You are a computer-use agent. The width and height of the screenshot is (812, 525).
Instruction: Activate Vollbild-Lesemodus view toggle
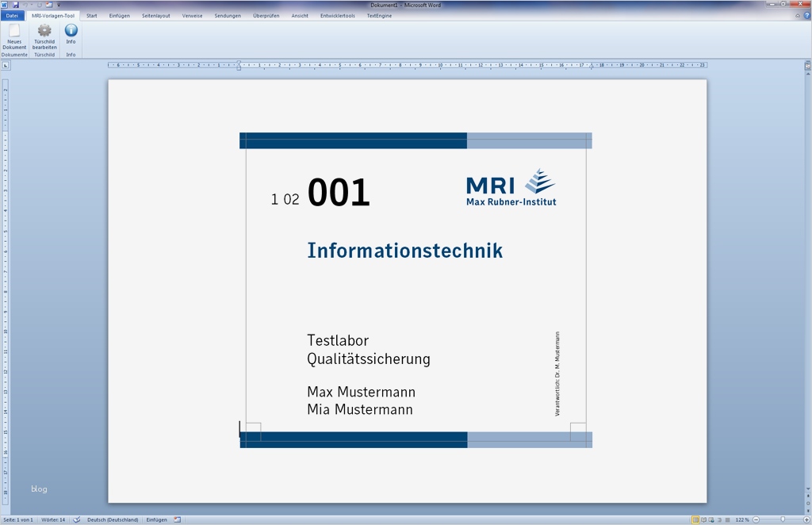coord(704,519)
